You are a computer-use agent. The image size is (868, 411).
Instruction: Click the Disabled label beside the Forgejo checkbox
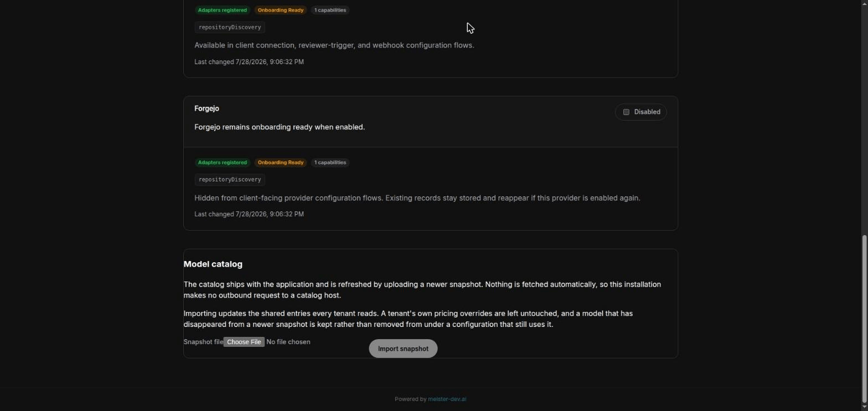pos(647,112)
